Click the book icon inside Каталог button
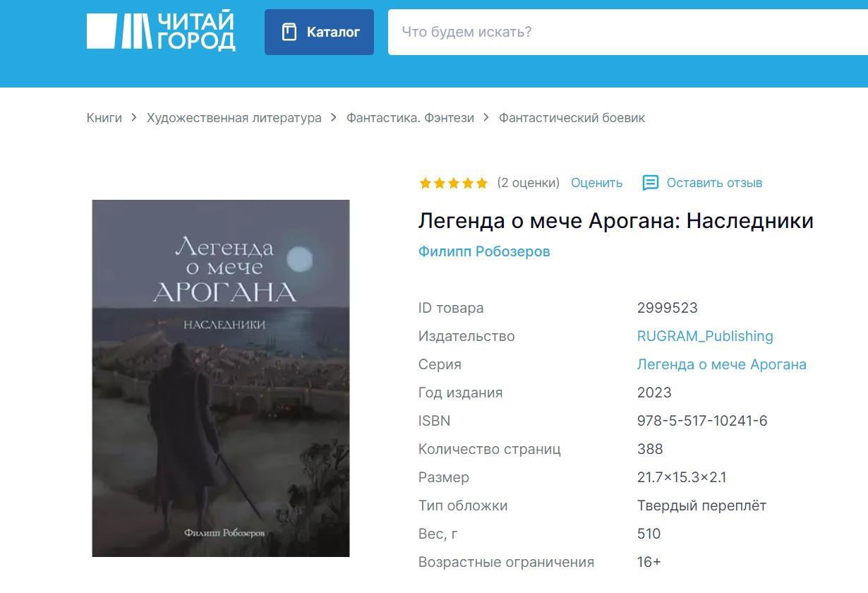Image resolution: width=868 pixels, height=593 pixels. pyautogui.click(x=289, y=32)
